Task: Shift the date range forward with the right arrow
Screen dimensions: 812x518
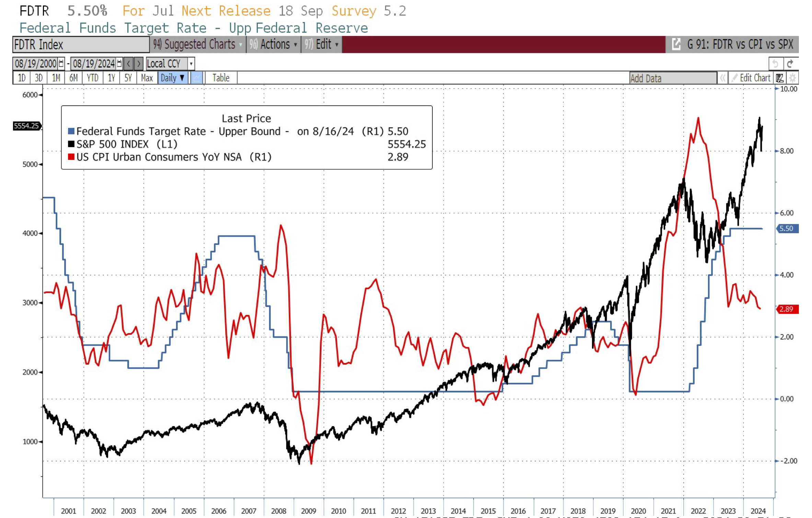Action: [138, 63]
